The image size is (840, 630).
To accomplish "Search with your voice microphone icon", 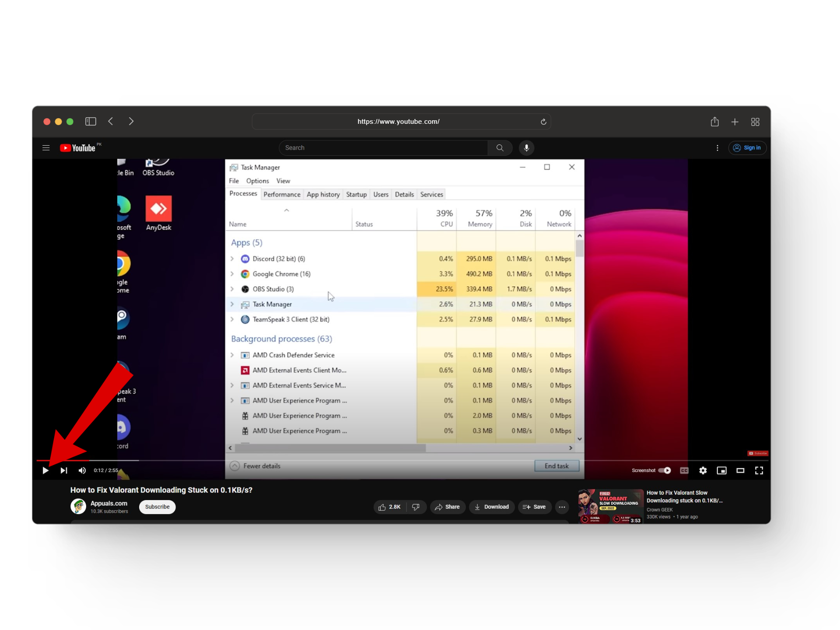I will point(526,148).
